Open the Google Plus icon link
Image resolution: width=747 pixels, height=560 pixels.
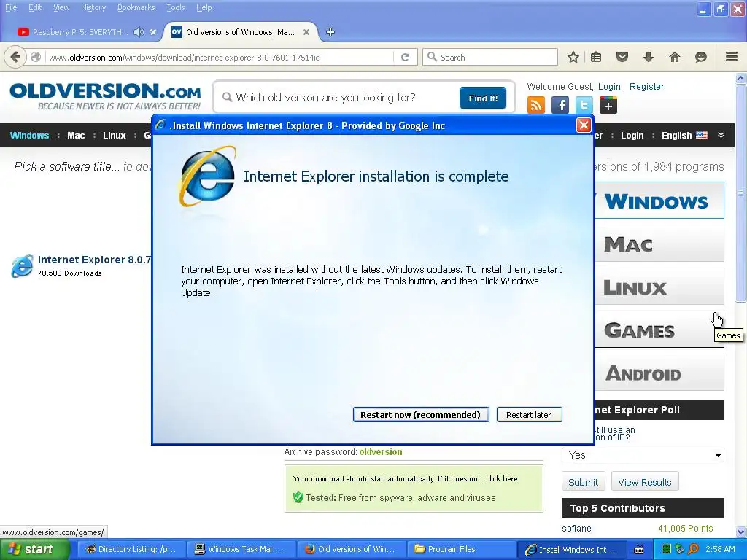(608, 105)
